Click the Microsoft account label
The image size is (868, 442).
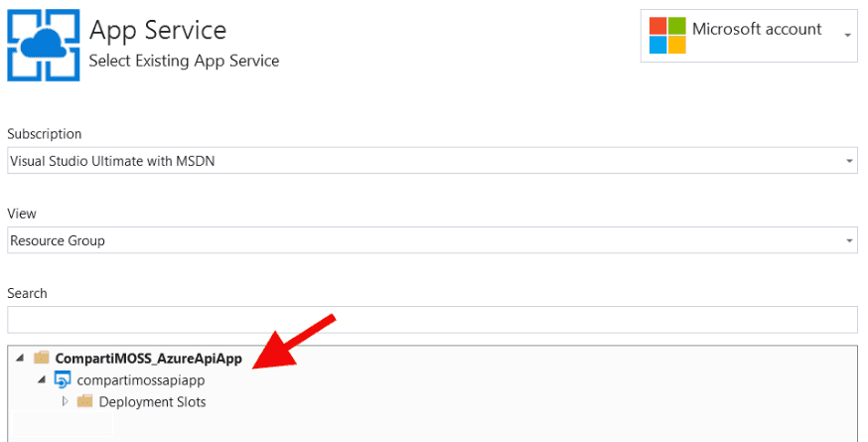(757, 29)
